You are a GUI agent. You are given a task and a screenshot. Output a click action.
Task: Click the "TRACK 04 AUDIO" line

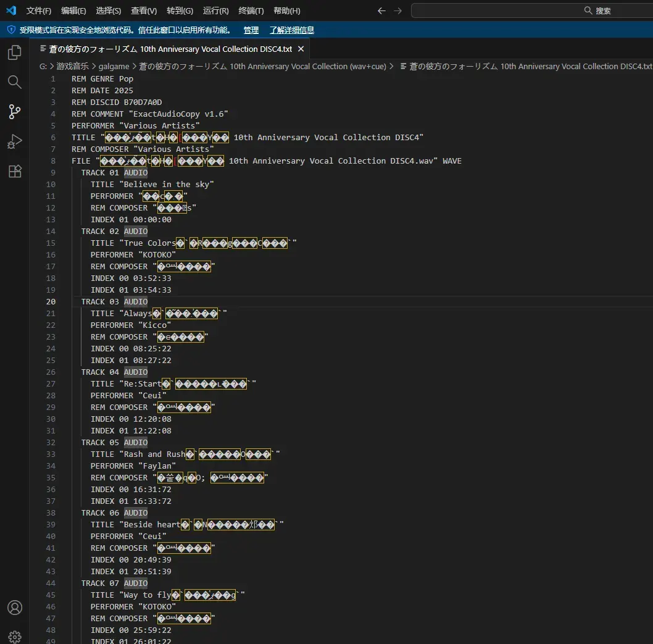coord(114,372)
